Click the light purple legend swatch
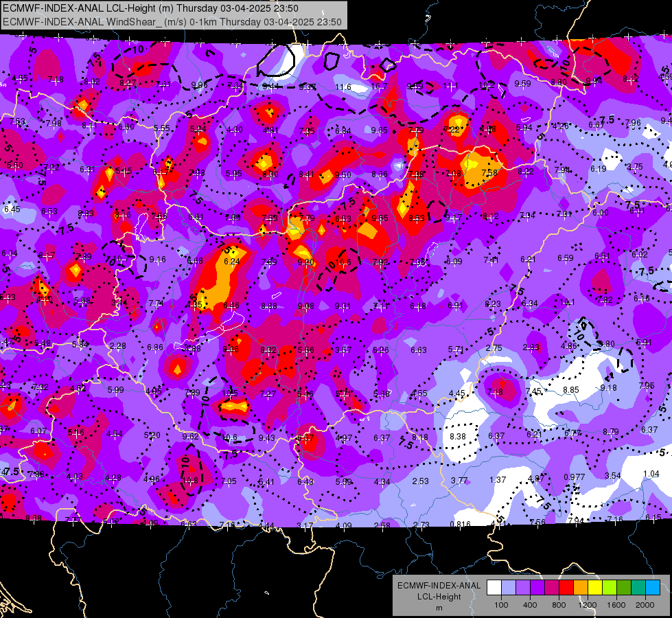The image size is (672, 618). tap(523, 587)
